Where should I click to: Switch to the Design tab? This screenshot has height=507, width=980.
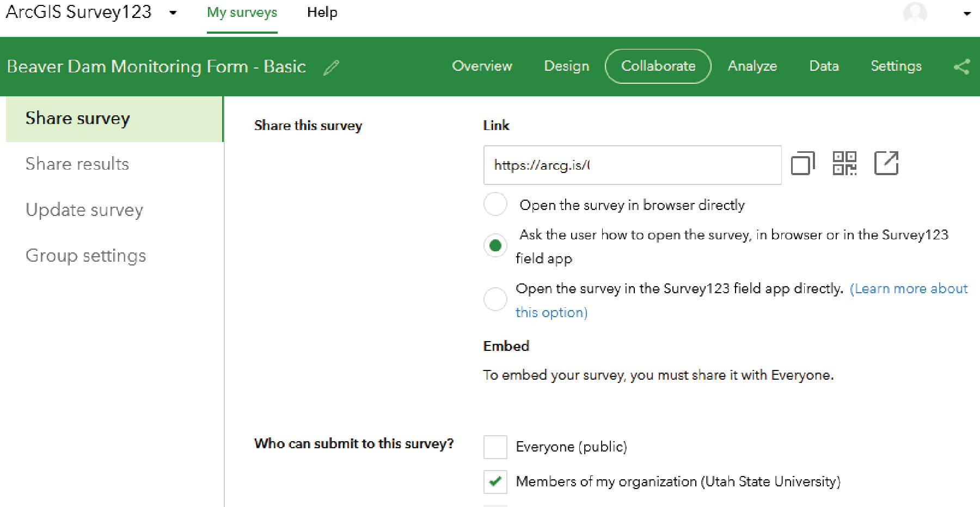(566, 66)
